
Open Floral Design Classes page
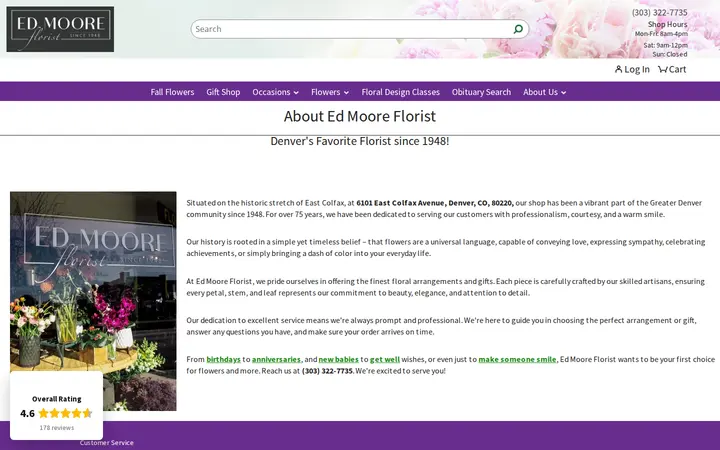pyautogui.click(x=400, y=92)
